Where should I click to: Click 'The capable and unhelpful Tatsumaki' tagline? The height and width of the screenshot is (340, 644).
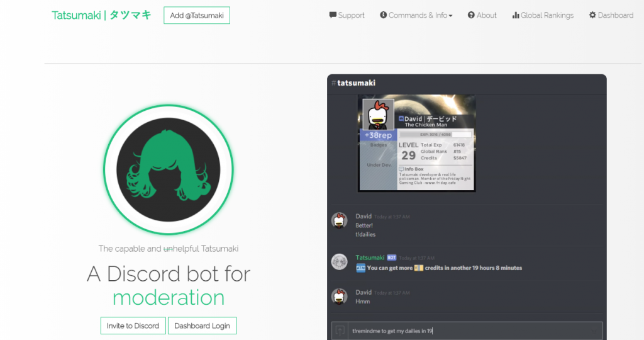pos(169,249)
